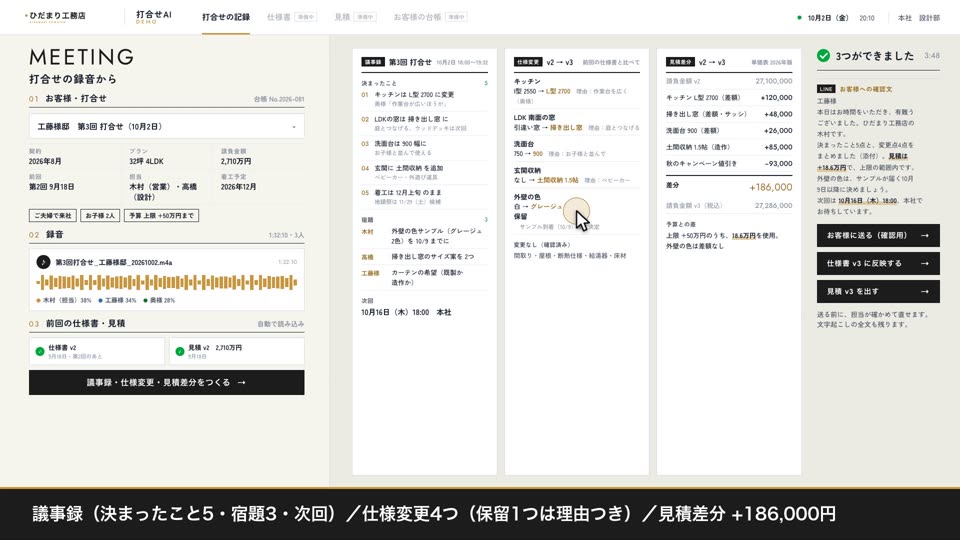Click the 仕様変更 badge on the second card
The width and height of the screenshot is (960, 540).
(x=528, y=62)
